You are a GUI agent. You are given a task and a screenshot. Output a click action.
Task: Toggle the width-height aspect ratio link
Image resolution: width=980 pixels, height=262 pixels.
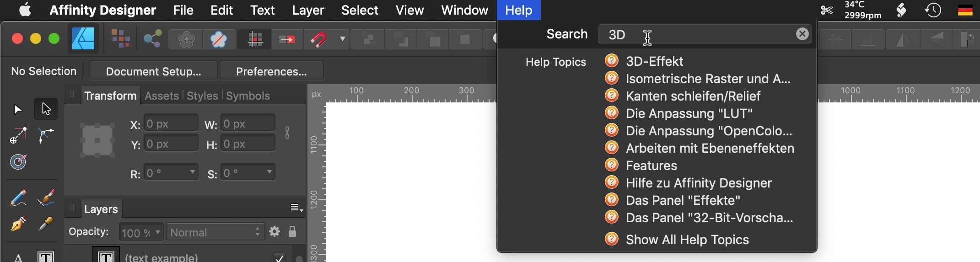[x=287, y=133]
